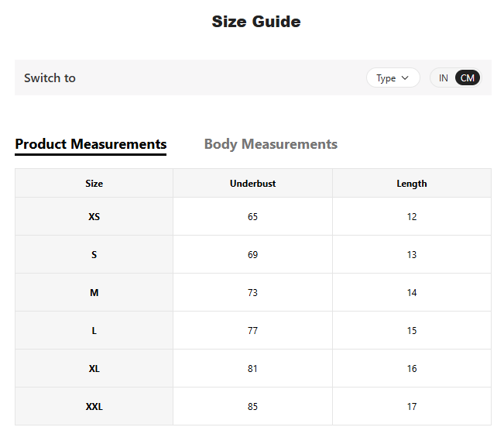504x434 pixels.
Task: Click the Underbust column header
Action: pyautogui.click(x=252, y=184)
